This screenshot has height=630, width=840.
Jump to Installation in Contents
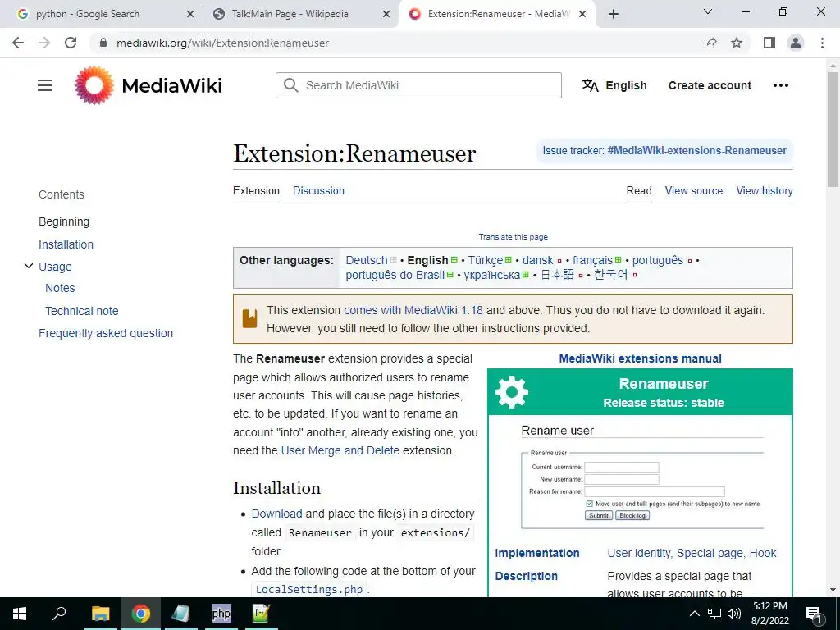(66, 244)
